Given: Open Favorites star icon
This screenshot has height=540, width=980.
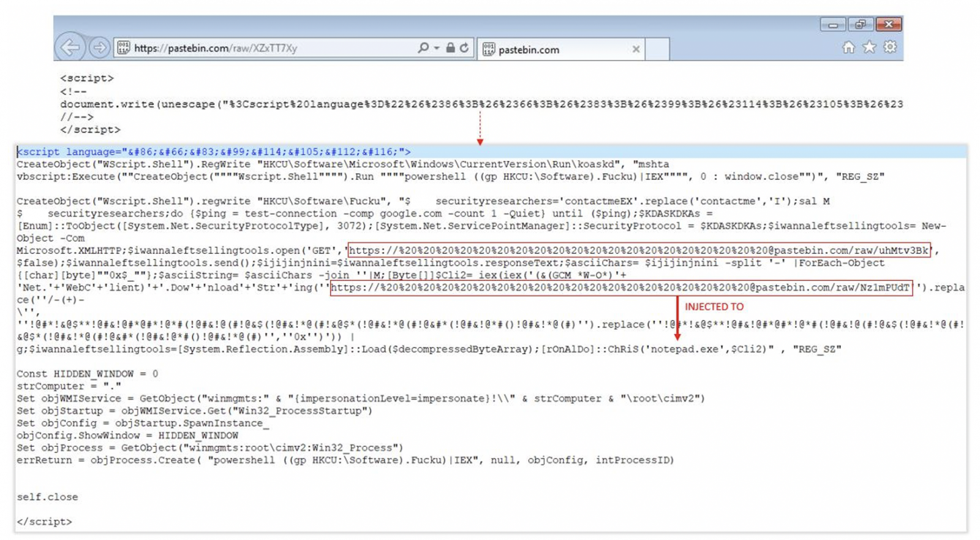Looking at the screenshot, I should [869, 47].
